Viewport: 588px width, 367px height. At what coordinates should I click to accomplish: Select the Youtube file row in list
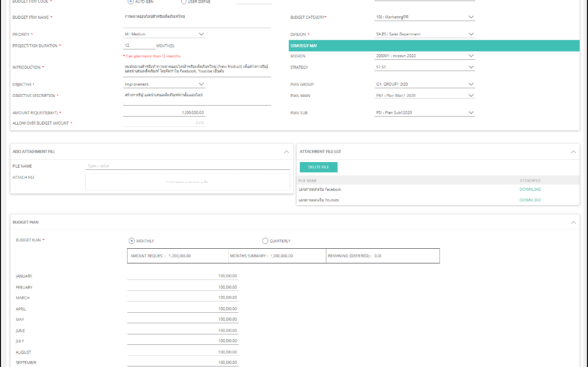pyautogui.click(x=439, y=200)
